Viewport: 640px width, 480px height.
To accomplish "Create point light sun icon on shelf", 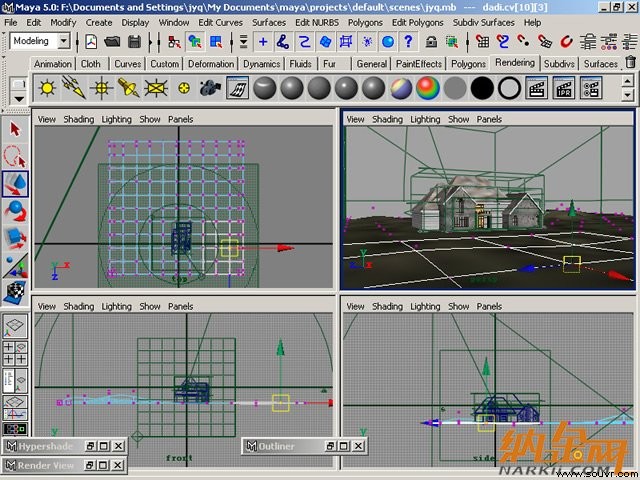I will coord(47,88).
